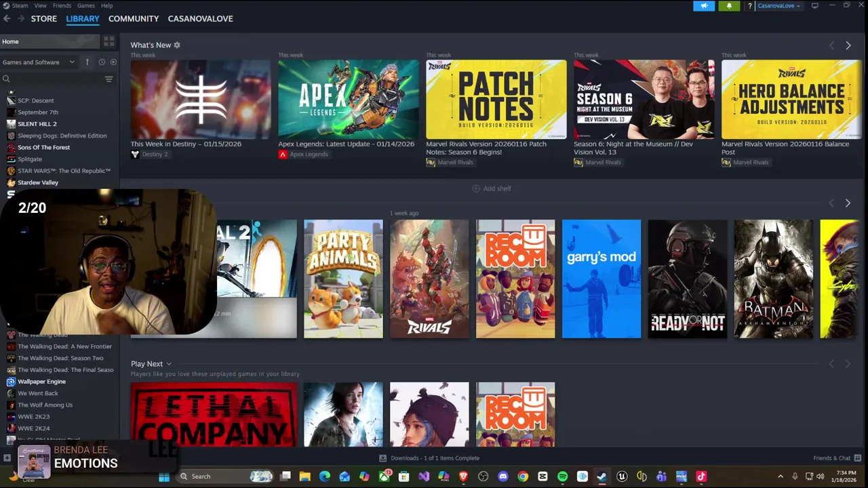Go forward with the navigation arrow
This screenshot has height=488, width=868.
21,19
